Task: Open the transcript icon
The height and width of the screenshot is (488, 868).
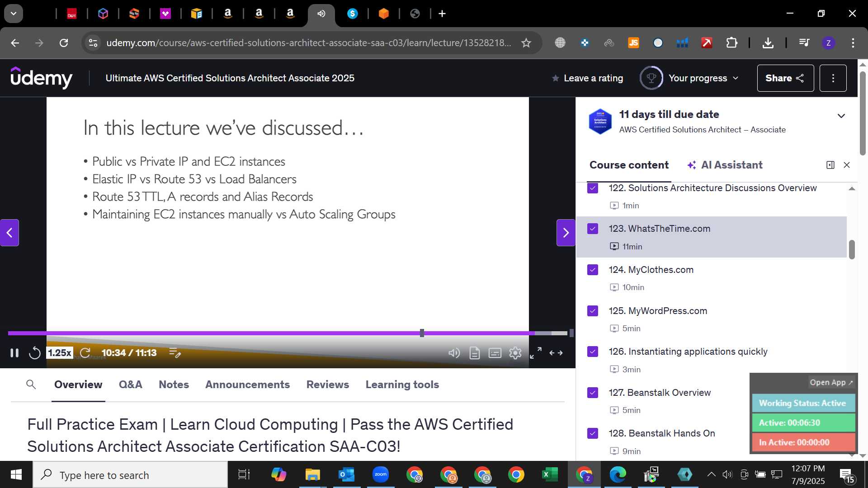Action: (x=475, y=353)
